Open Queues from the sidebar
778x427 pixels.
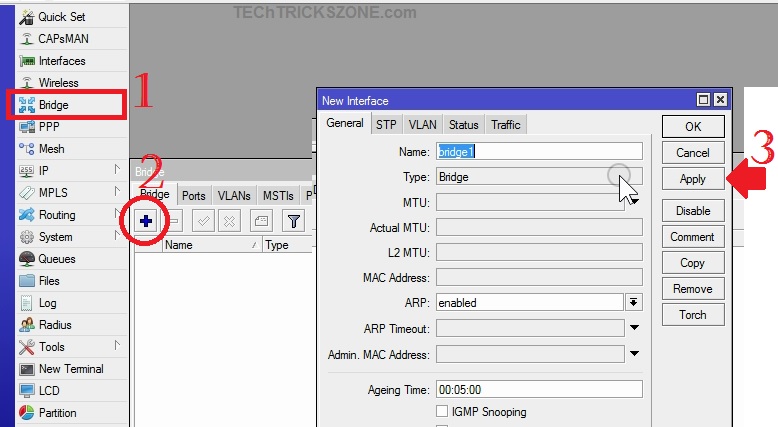click(56, 259)
